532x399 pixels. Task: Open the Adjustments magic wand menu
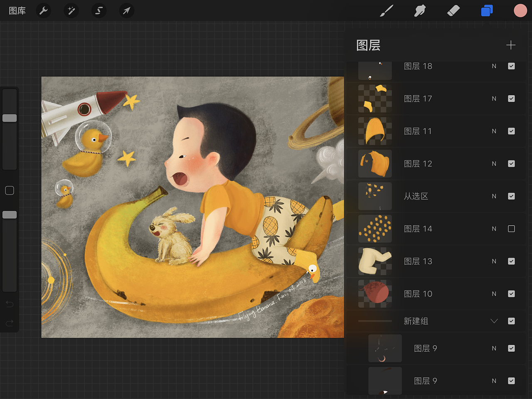71,10
